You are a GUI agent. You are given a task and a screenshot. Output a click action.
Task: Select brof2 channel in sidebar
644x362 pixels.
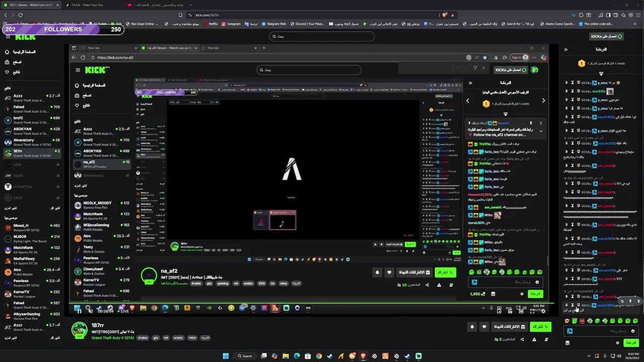point(33,120)
